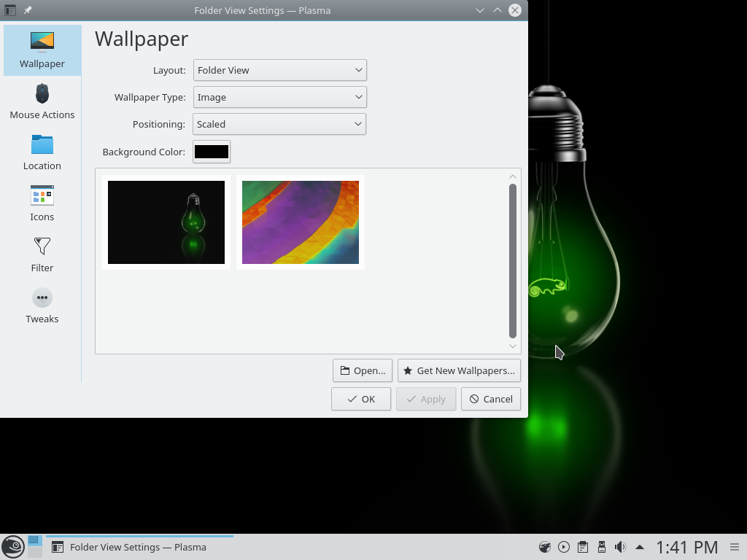
Task: Open the Mouse Actions settings page
Action: tap(42, 102)
